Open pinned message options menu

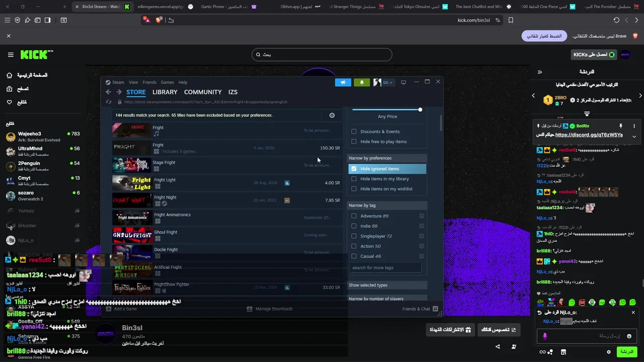(x=634, y=126)
